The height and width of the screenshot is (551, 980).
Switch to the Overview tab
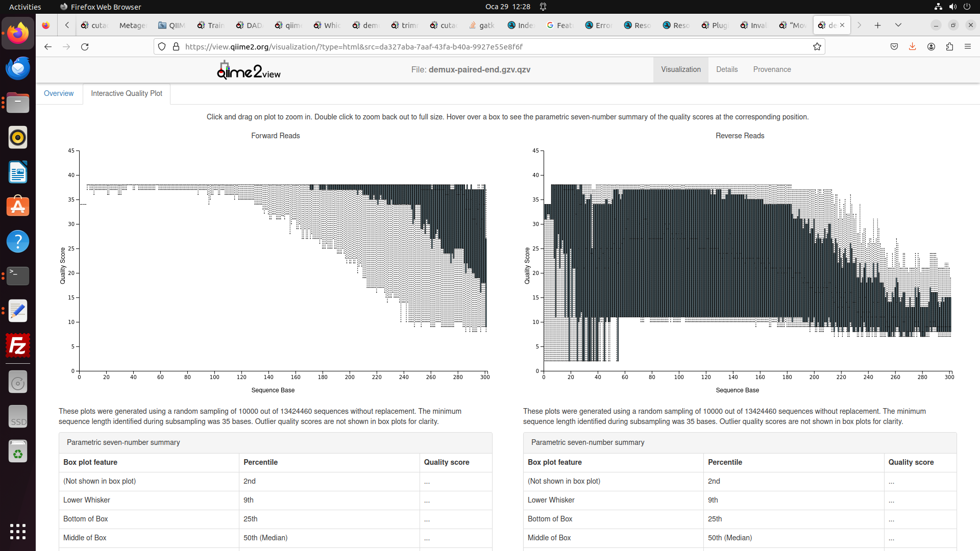[x=59, y=93]
